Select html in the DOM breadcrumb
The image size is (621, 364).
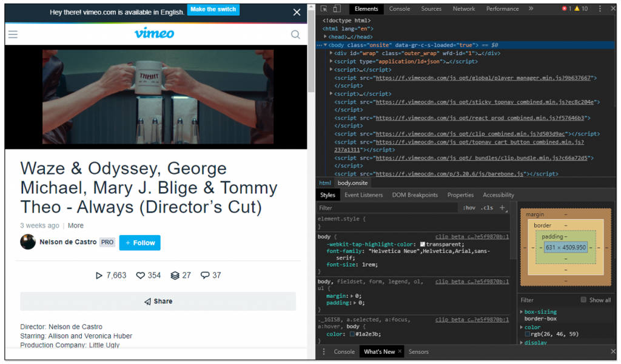[325, 183]
